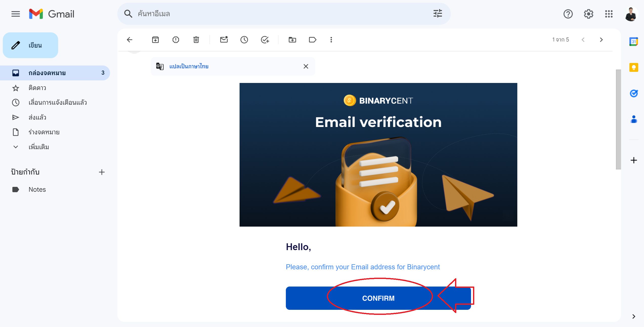Select inbox กล่องจดหมาย
This screenshot has width=644, height=327.
pyautogui.click(x=55, y=73)
